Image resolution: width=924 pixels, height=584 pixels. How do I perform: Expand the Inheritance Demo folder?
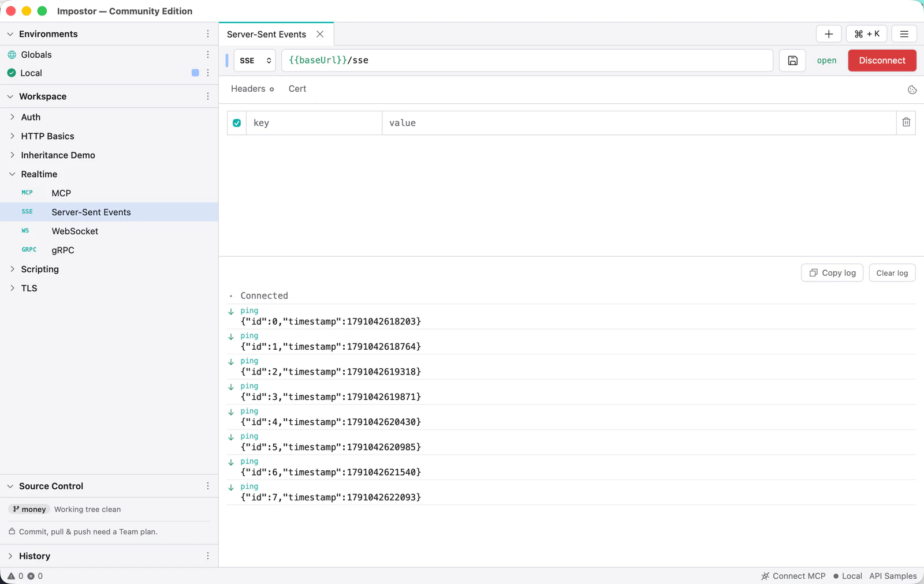12,155
